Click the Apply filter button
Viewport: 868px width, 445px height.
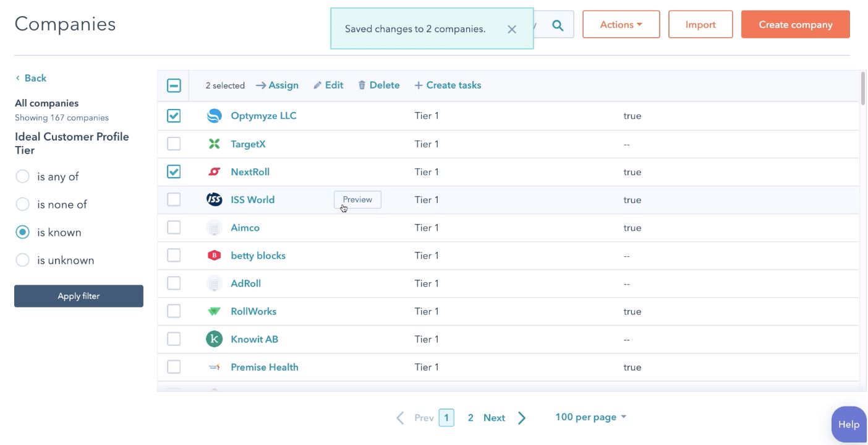point(79,296)
